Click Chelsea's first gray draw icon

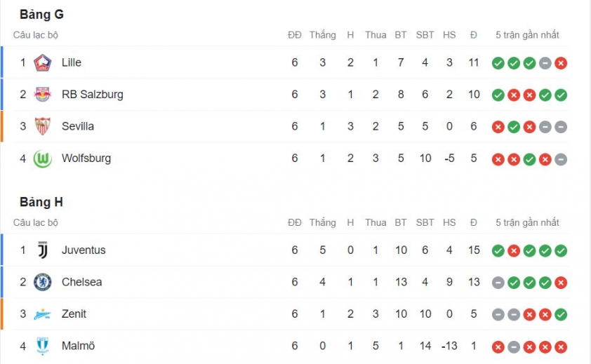click(498, 283)
